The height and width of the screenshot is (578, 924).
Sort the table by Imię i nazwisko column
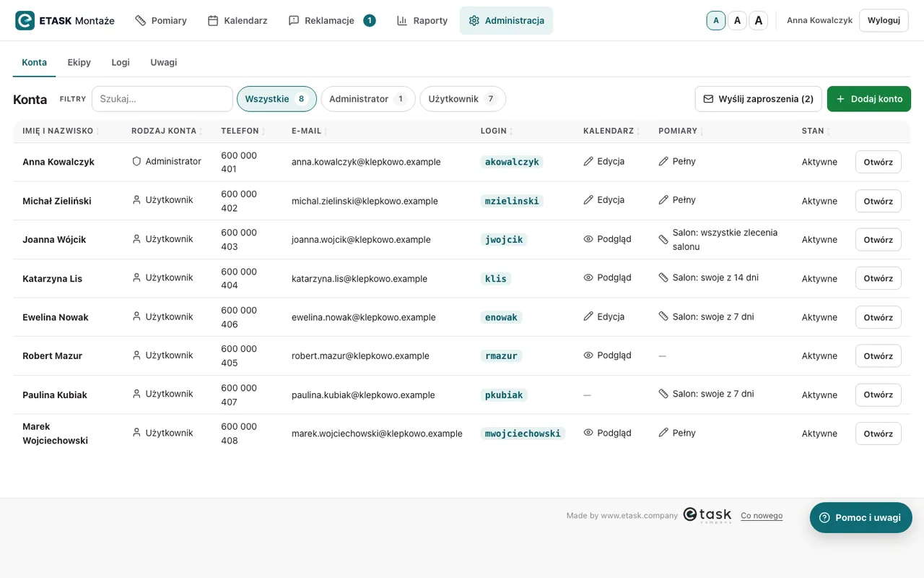tap(61, 131)
